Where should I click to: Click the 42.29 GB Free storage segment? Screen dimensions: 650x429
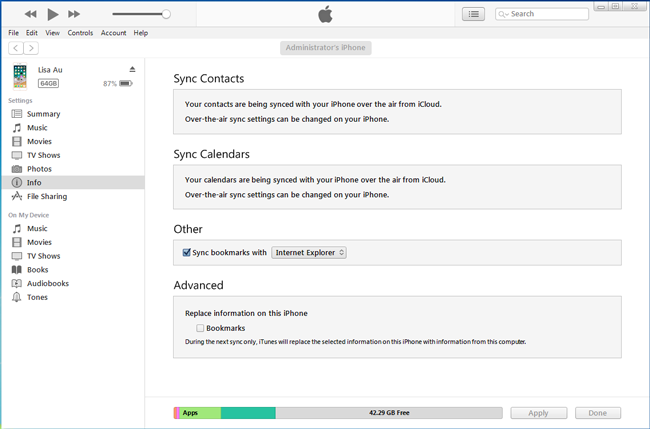point(389,413)
